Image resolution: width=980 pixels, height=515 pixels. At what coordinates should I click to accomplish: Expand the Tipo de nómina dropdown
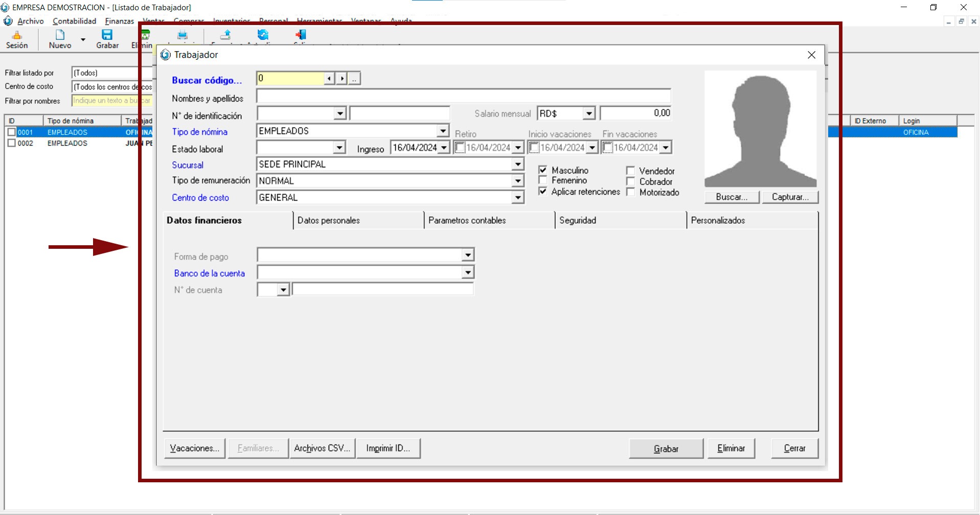click(443, 131)
